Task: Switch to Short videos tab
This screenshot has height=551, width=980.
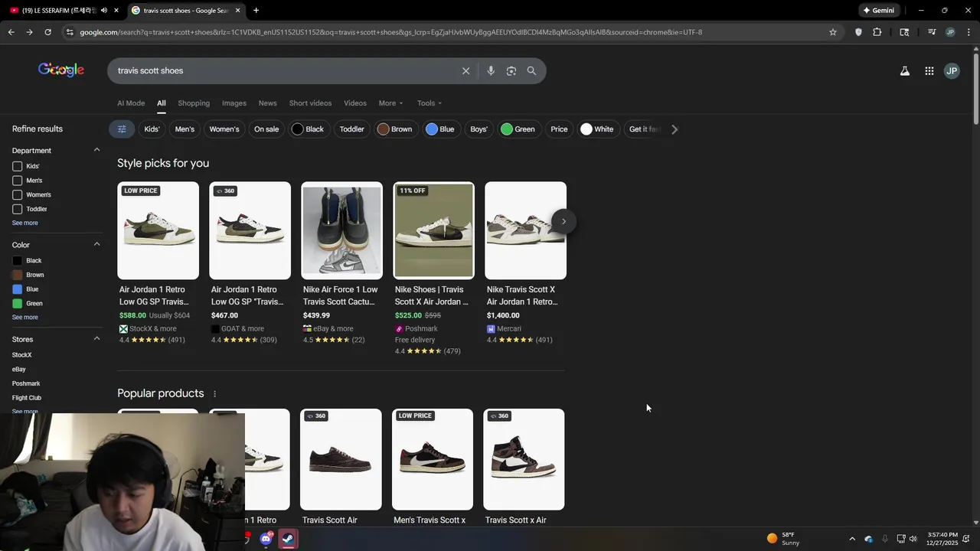Action: click(x=310, y=103)
